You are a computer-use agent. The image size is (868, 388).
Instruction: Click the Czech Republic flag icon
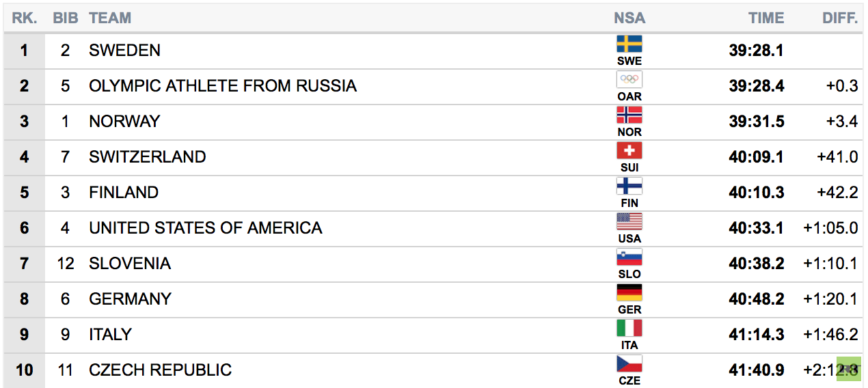(629, 364)
